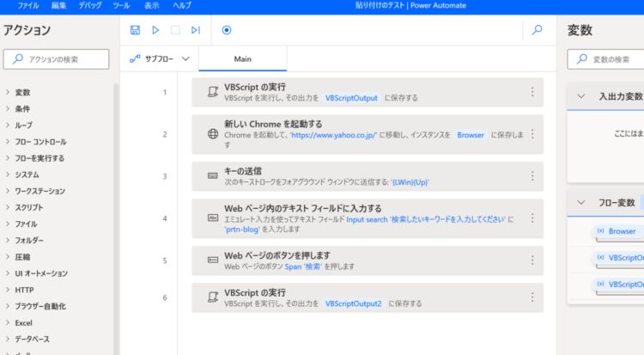
Task: Open options for Web button press action
Action: (532, 260)
